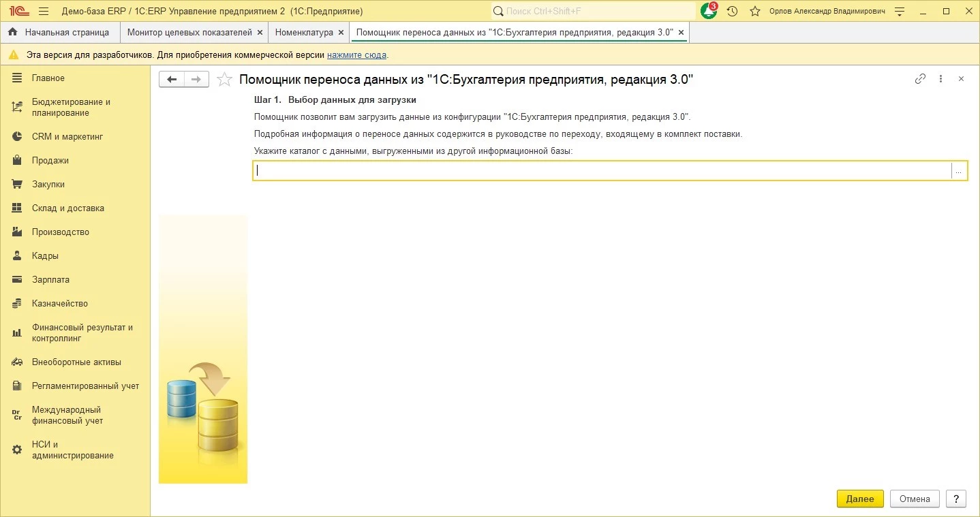
Task: Open the 1C main menu hamburger icon
Action: click(44, 12)
